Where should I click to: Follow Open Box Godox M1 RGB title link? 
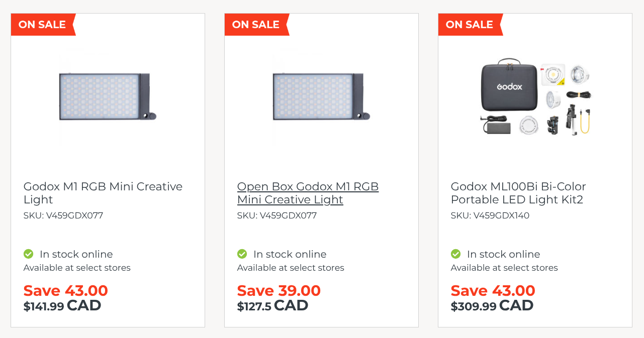pos(308,193)
